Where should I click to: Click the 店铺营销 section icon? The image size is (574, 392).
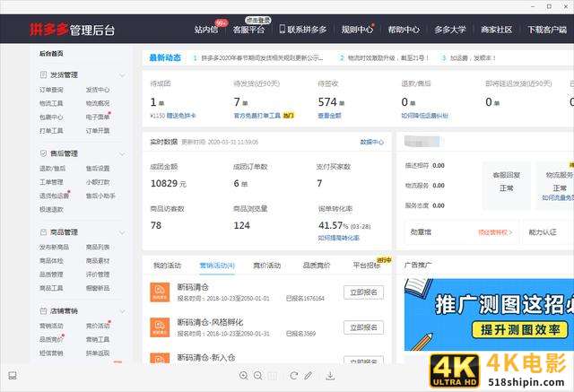[x=43, y=310]
